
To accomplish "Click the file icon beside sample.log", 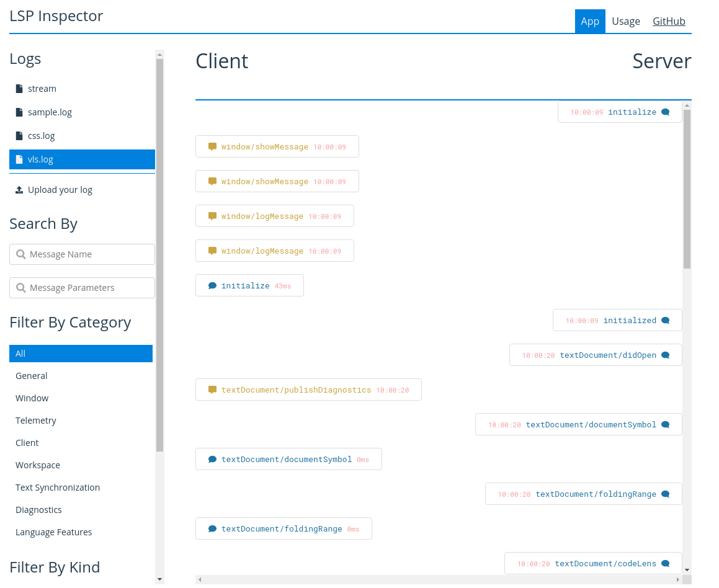I will click(x=19, y=112).
